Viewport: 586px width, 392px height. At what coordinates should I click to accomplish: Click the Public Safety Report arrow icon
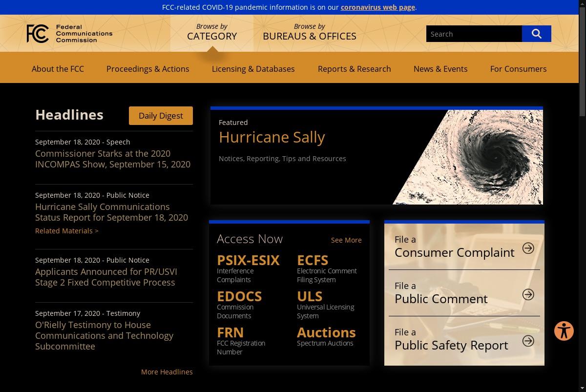point(528,341)
